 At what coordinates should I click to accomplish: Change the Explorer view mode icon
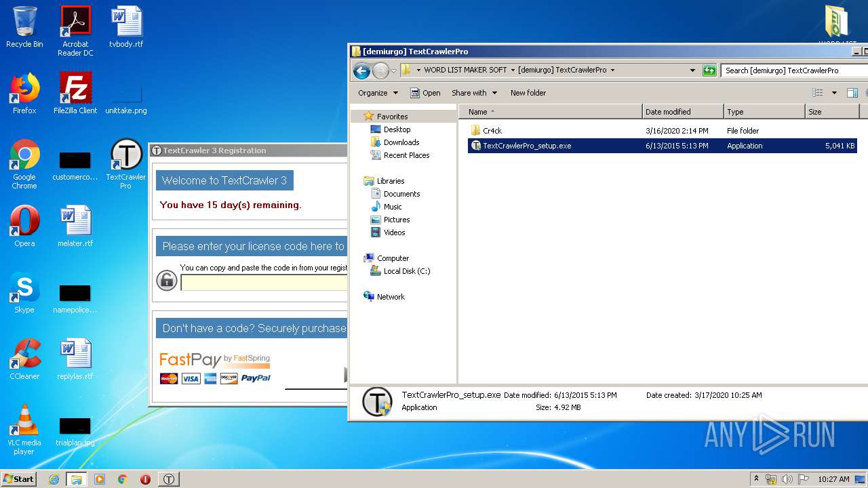817,93
